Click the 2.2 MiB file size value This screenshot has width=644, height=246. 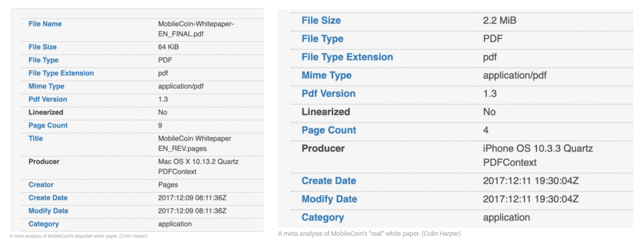click(499, 20)
